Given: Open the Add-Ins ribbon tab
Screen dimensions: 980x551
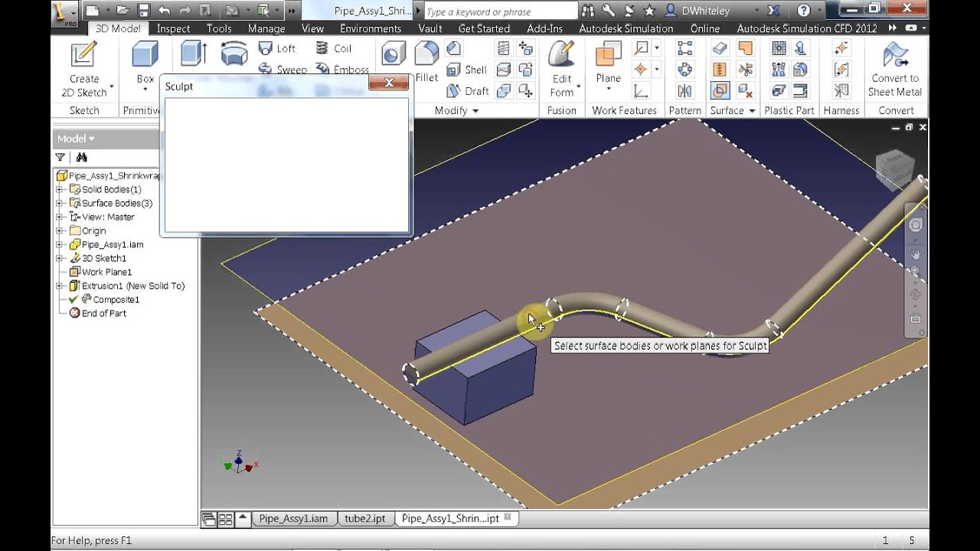Looking at the screenshot, I should coord(545,28).
